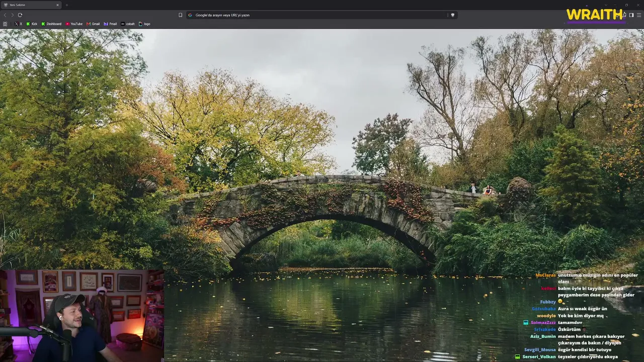Open the Gmail bookmark
Screen dimensions: 644x362
coord(93,24)
